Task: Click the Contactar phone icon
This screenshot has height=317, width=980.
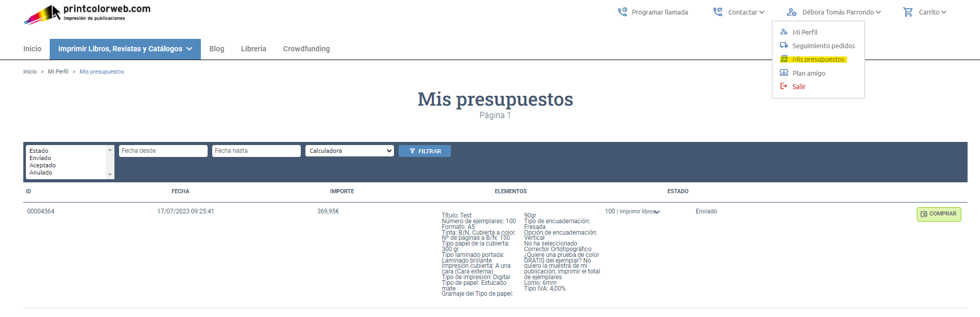Action: pyautogui.click(x=718, y=12)
